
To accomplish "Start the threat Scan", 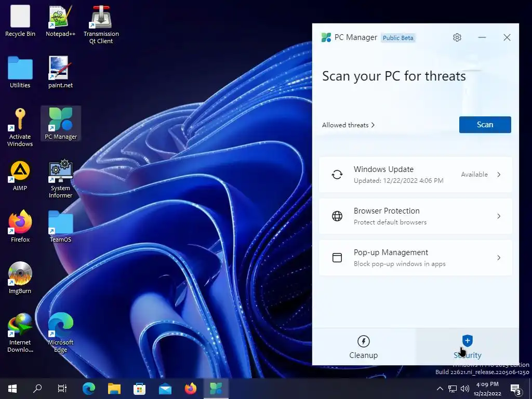I will coord(485,125).
